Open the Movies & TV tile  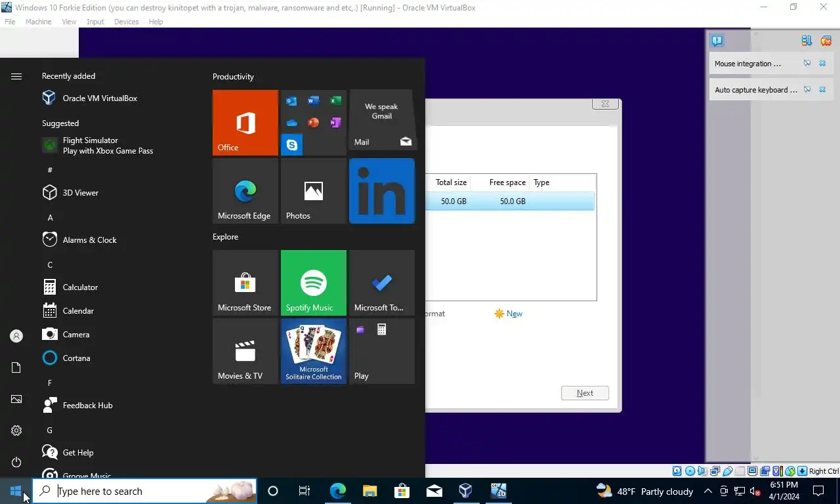[245, 351]
